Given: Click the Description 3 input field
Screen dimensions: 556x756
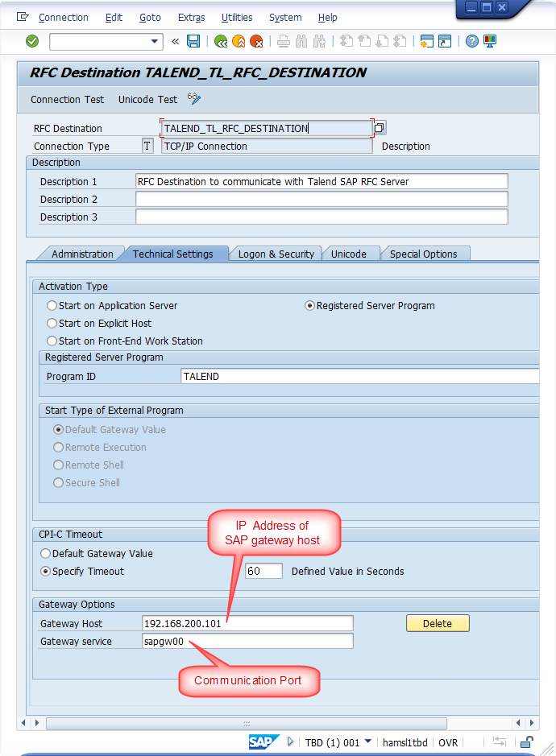Looking at the screenshot, I should (x=322, y=217).
